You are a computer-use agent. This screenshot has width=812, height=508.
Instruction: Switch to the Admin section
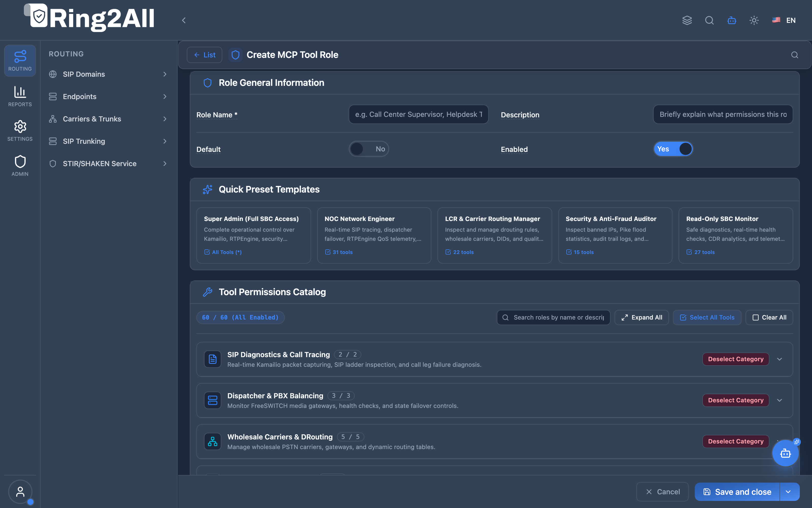[20, 166]
